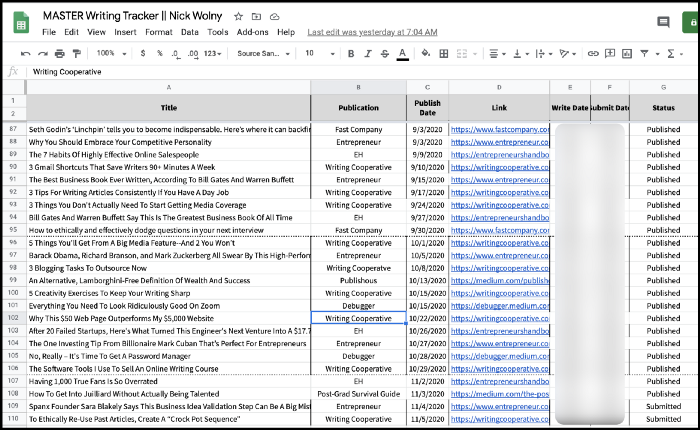
Task: Open horizontal align dropdown
Action: coord(497,54)
